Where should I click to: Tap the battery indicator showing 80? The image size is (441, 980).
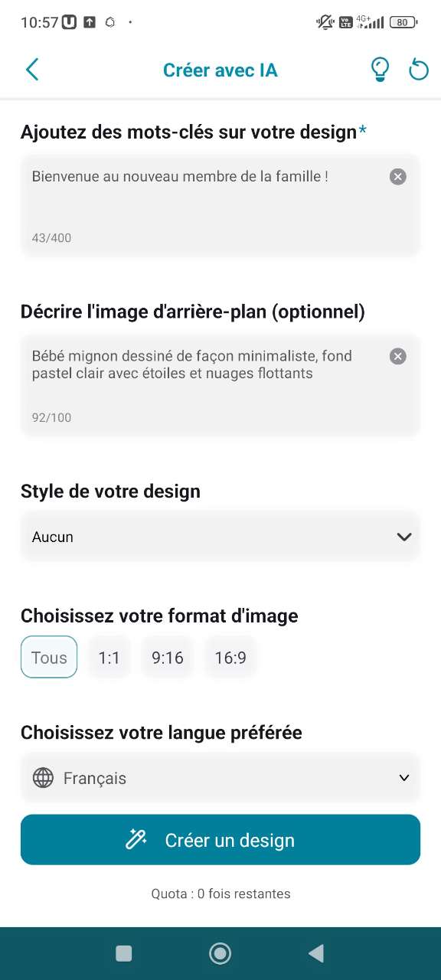[401, 22]
